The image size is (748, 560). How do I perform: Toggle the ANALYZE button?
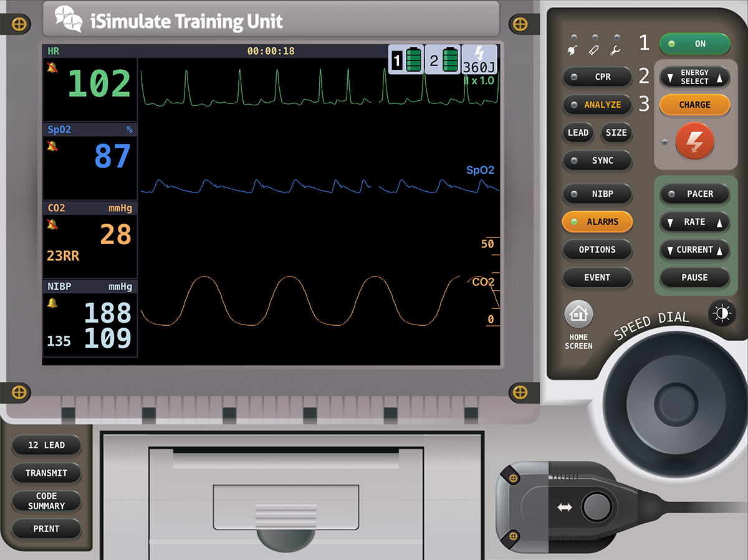pos(597,105)
